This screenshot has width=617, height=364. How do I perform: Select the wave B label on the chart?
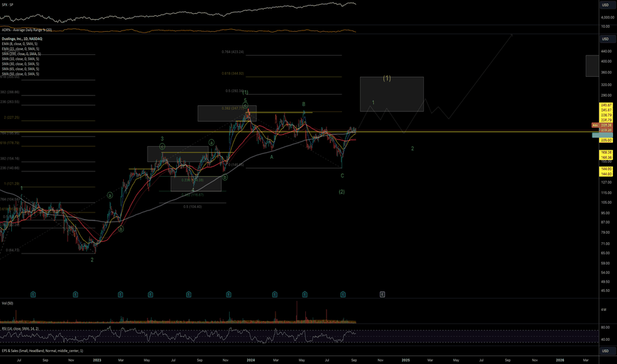point(304,105)
